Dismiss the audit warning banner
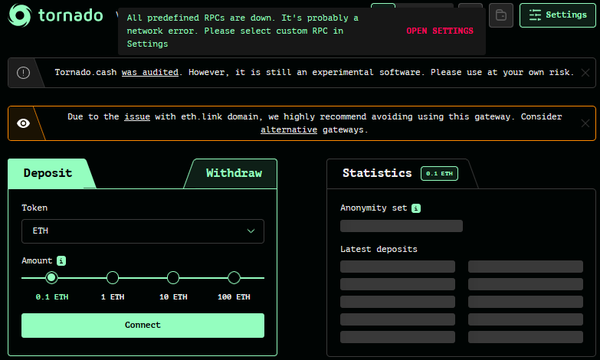 [585, 73]
